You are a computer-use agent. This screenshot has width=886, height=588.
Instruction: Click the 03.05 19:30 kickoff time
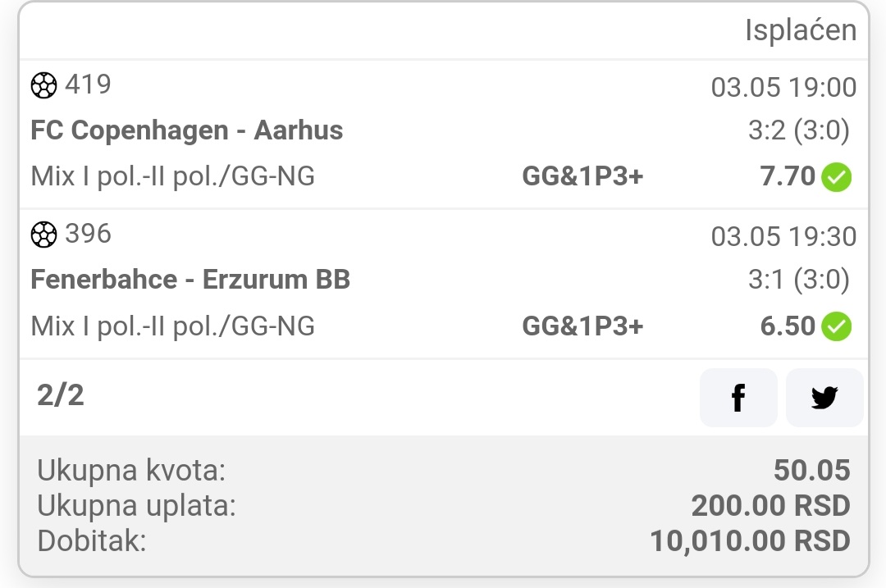pos(783,237)
